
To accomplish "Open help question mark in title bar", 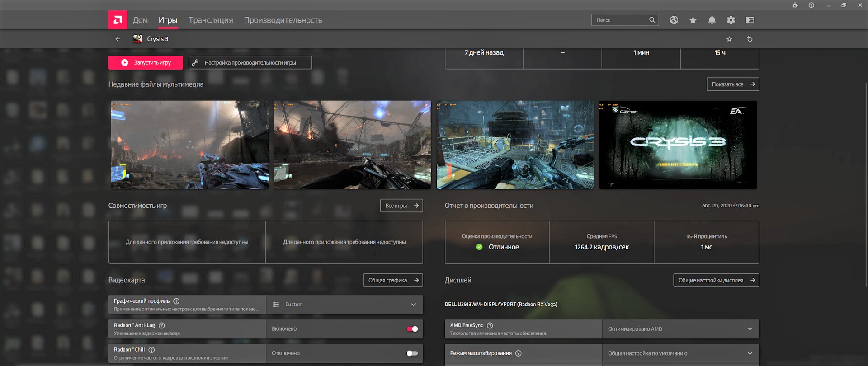I will (x=811, y=5).
